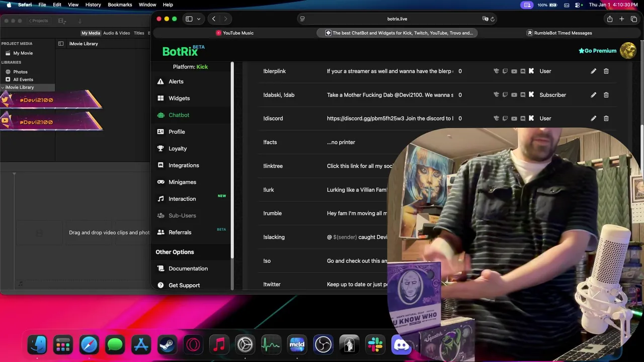Toggle the iMovie libraries list sidebar icon
Viewport: 644px width, 362px height.
[x=61, y=44]
